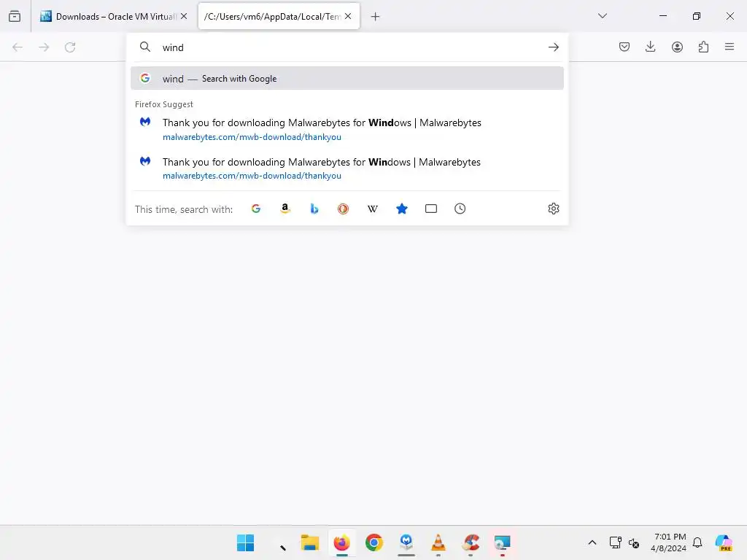Open muted volume tray icon
Image resolution: width=747 pixels, height=560 pixels.
(634, 542)
